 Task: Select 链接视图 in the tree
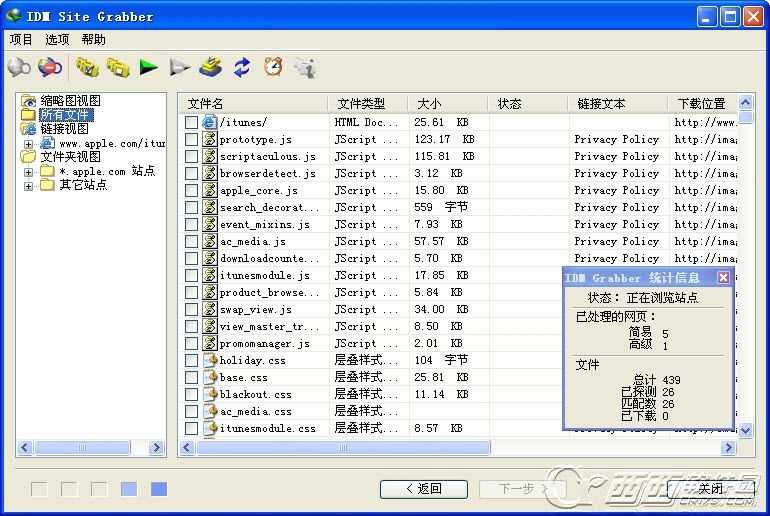click(x=64, y=129)
